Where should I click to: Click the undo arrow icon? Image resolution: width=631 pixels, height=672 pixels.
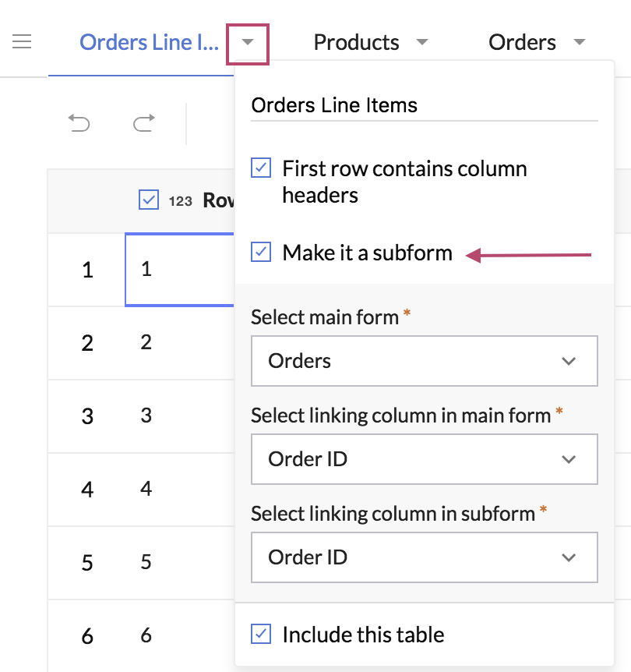(79, 122)
